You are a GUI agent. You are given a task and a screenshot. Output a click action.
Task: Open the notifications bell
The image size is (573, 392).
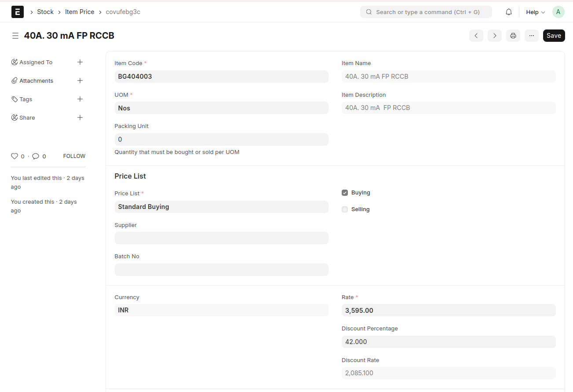click(509, 12)
